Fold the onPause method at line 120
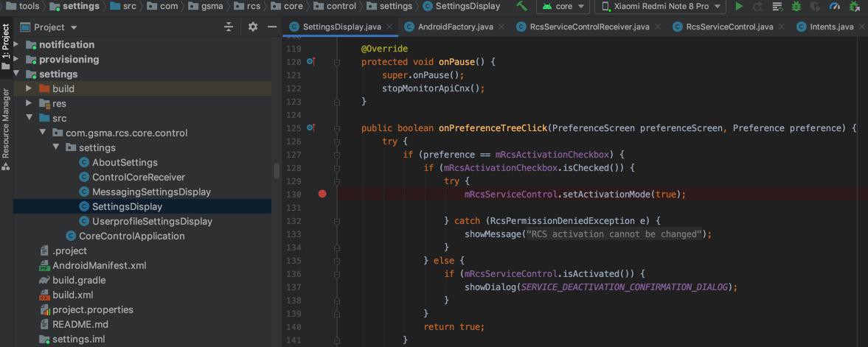This screenshot has height=347, width=868. pyautogui.click(x=336, y=63)
